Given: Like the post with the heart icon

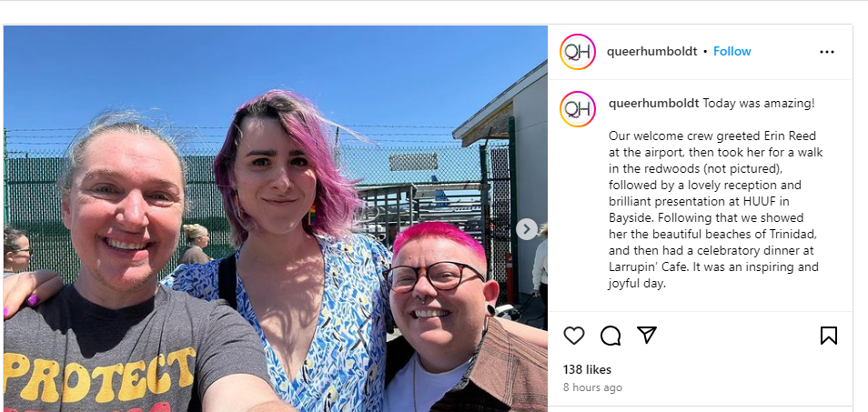Looking at the screenshot, I should tap(573, 336).
